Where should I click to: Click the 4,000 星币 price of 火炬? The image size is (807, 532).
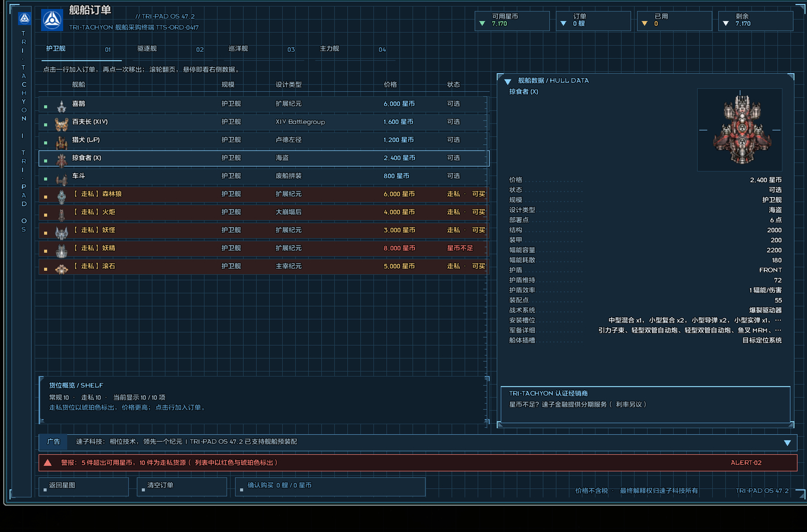pos(399,212)
